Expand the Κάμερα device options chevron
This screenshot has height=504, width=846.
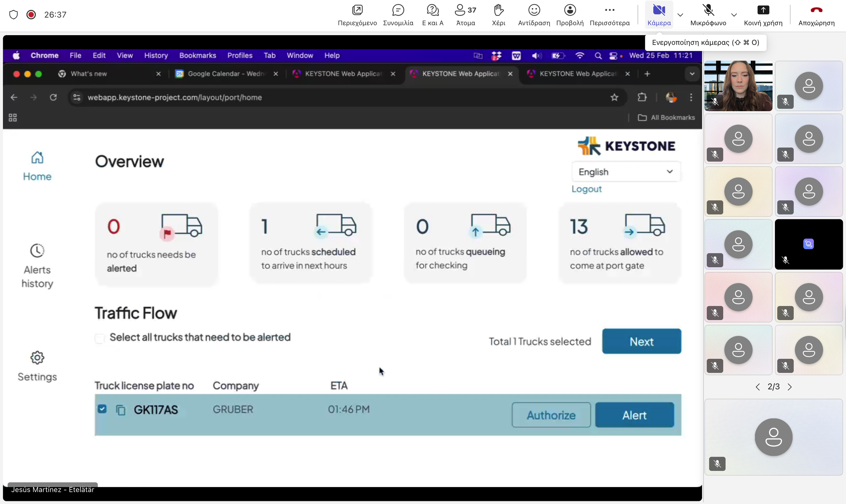[x=681, y=14]
